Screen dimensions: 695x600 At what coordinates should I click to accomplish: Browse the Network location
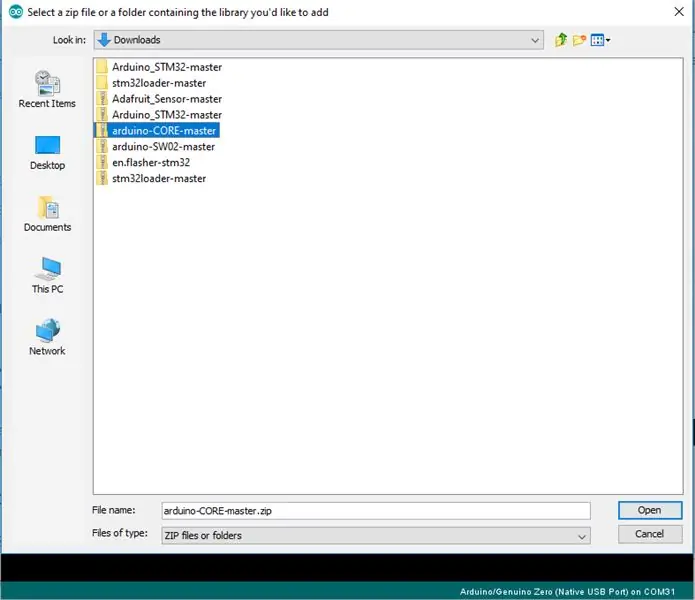[x=47, y=337]
